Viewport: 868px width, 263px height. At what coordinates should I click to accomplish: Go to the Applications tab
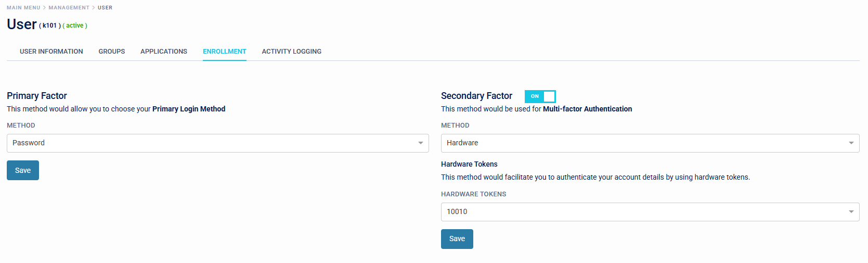pyautogui.click(x=164, y=52)
